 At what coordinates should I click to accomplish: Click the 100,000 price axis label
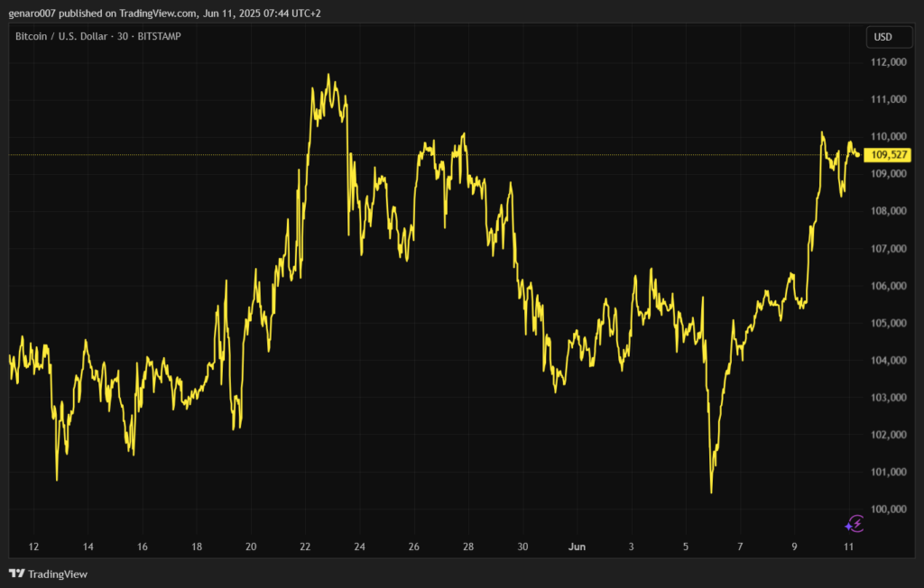tap(889, 510)
